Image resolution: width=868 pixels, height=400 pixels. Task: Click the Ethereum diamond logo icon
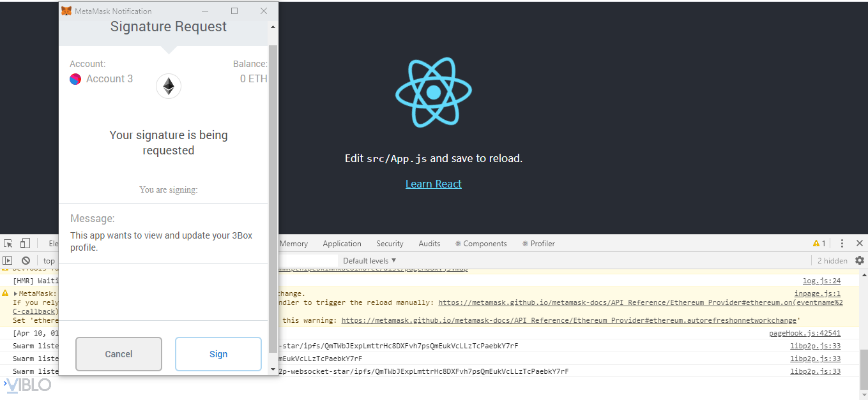tap(169, 86)
